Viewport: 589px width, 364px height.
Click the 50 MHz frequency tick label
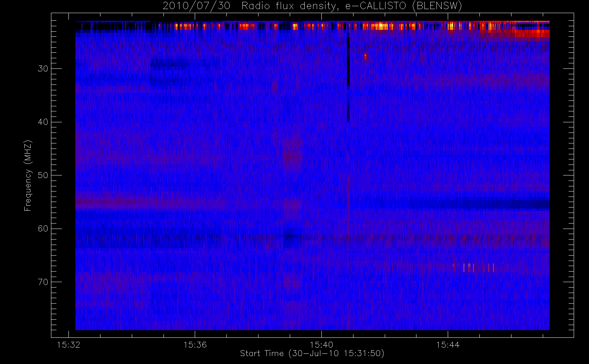coord(43,175)
